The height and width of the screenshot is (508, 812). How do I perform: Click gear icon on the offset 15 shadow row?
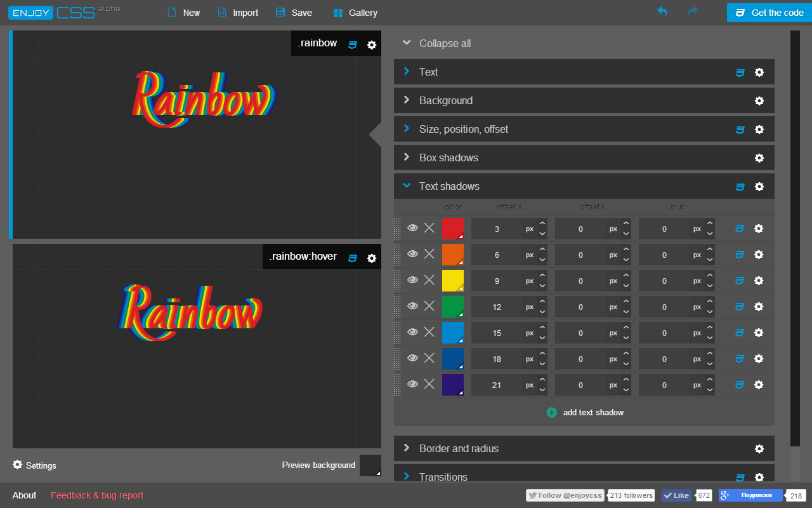[x=758, y=333]
